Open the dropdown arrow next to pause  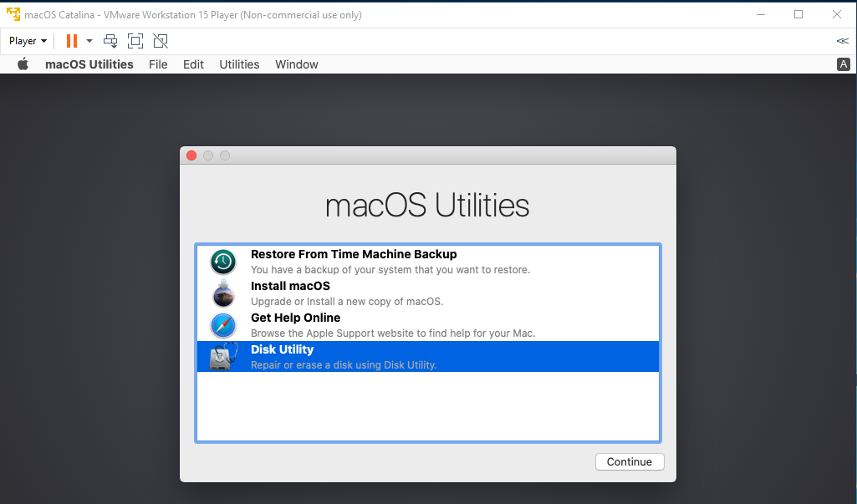coord(89,41)
